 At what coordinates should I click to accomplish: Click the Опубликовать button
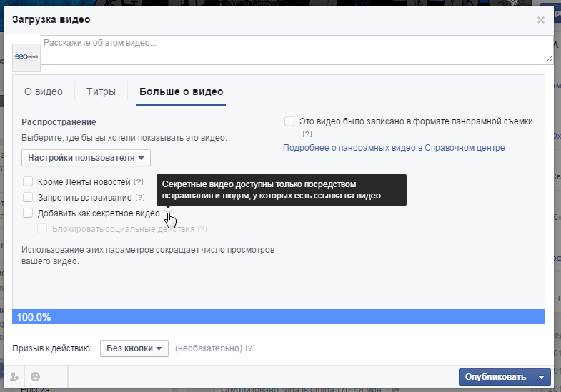[x=495, y=377]
